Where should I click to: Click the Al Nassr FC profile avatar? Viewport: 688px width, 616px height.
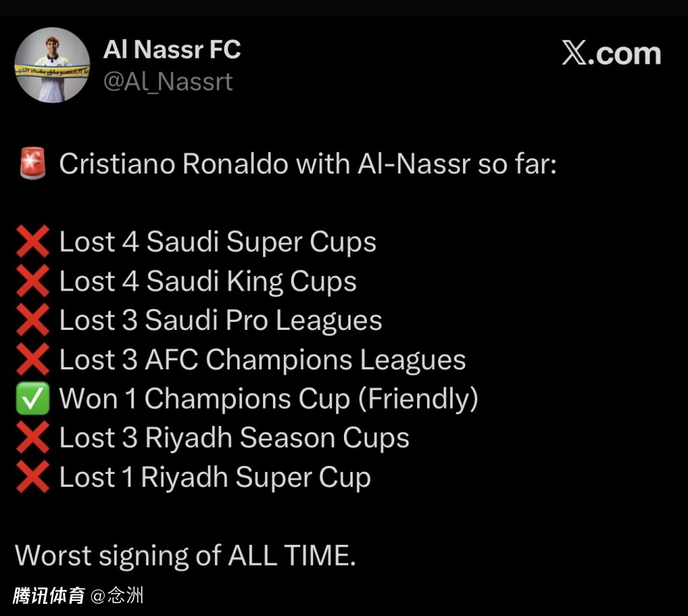[52, 65]
